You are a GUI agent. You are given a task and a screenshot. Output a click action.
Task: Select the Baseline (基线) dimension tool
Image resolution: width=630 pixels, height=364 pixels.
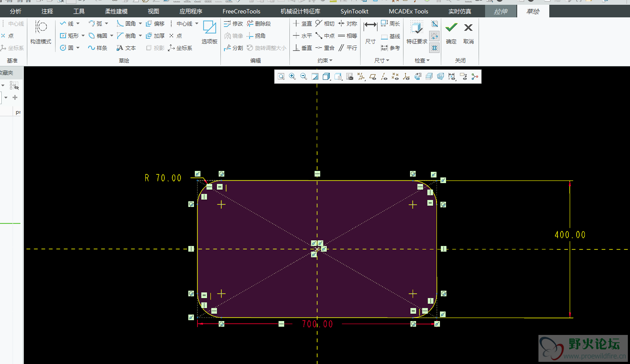390,36
